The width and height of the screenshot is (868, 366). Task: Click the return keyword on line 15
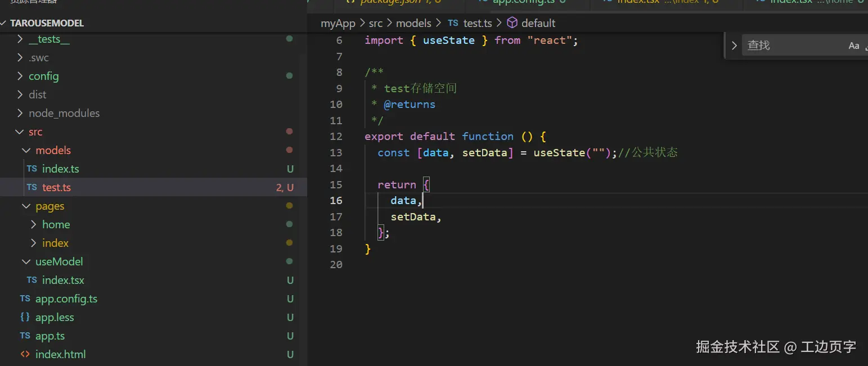397,185
